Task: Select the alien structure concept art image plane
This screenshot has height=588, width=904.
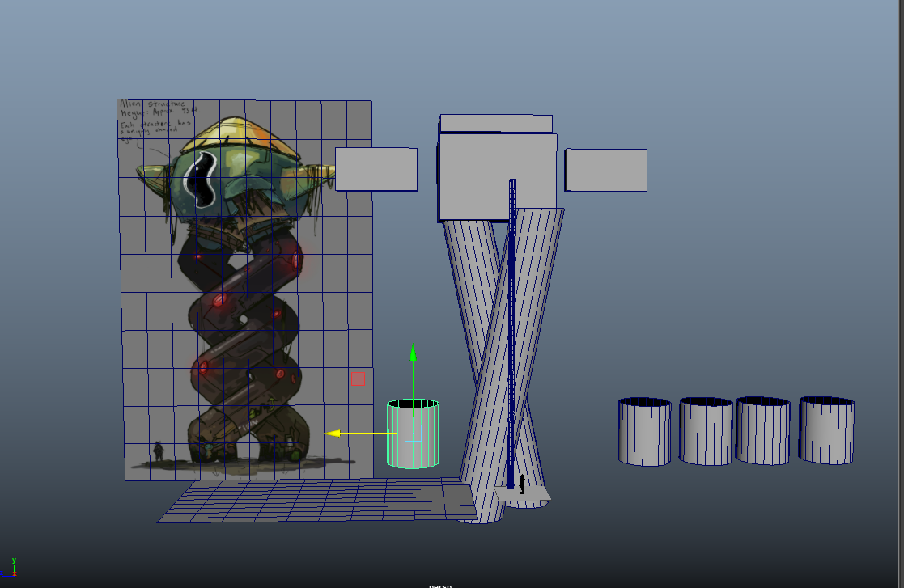Action: pos(246,290)
